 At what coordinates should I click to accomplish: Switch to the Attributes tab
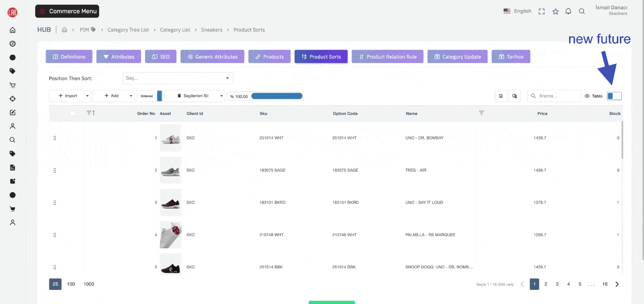point(119,57)
